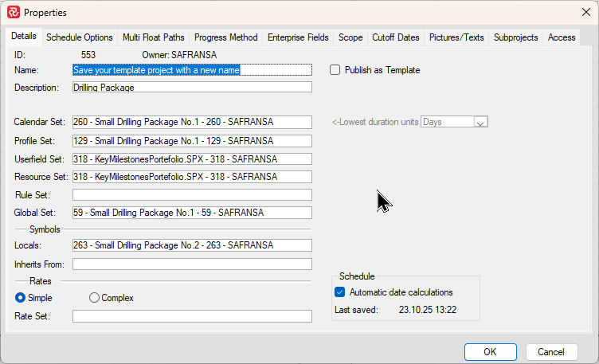Select the Complex rates radio button

[x=95, y=298]
